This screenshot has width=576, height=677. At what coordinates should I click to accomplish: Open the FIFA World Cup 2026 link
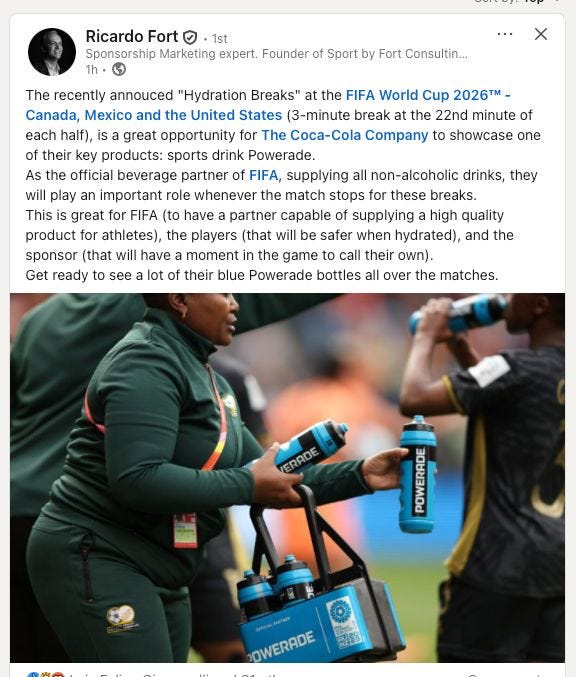click(x=428, y=95)
